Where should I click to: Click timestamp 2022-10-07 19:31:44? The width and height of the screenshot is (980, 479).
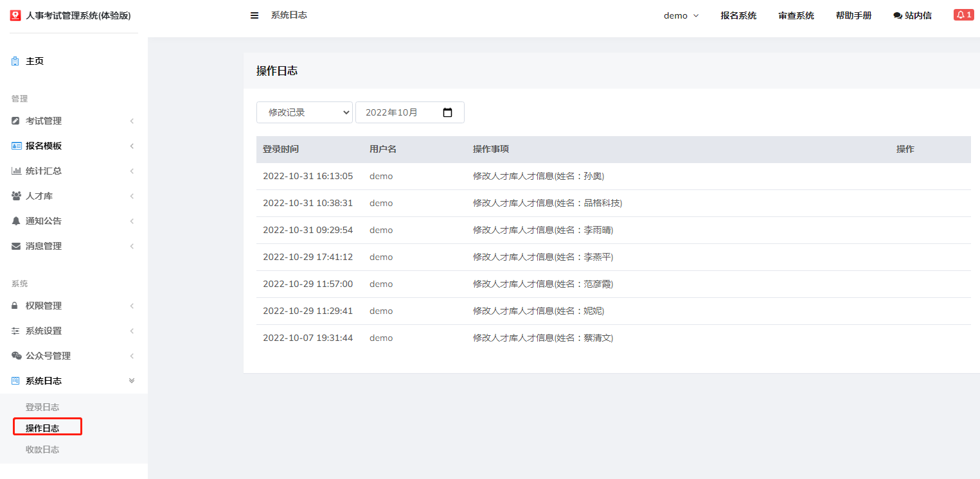pos(308,338)
